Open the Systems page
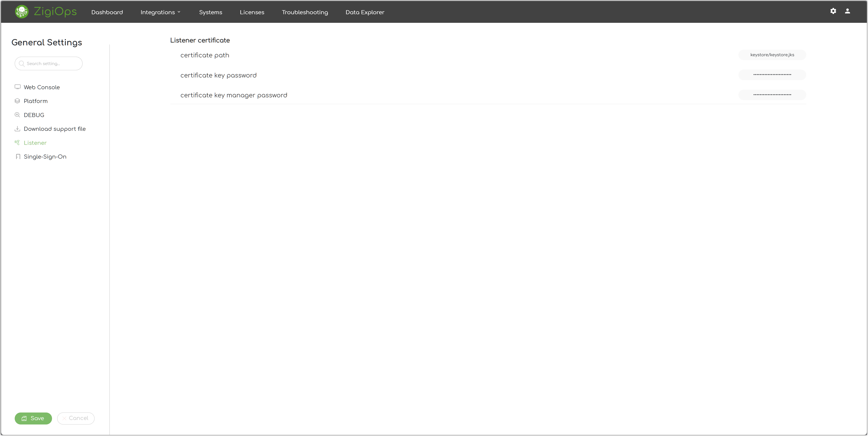 (x=210, y=12)
